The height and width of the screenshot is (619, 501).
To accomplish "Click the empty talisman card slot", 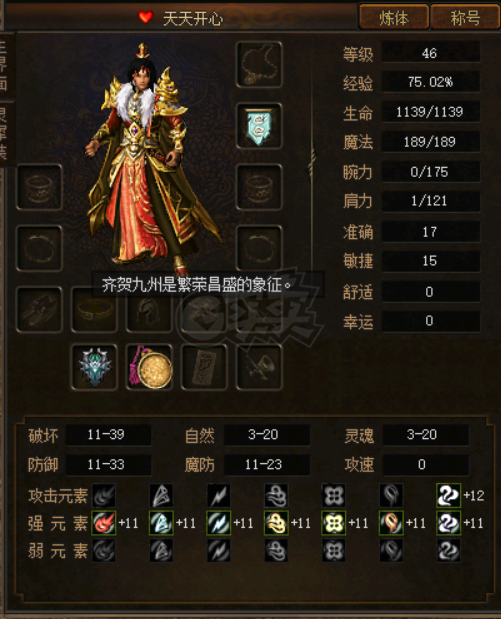I will (204, 367).
